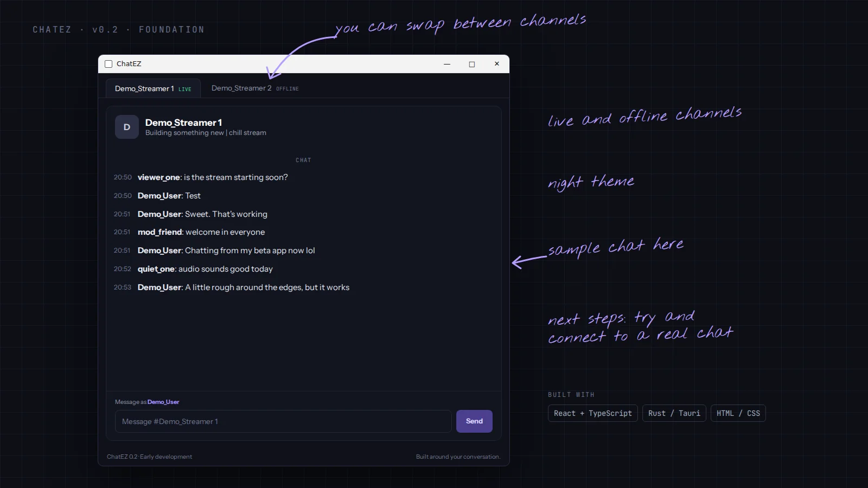Viewport: 868px width, 488px height.
Task: Minimize the ChatEZ window
Action: point(447,64)
